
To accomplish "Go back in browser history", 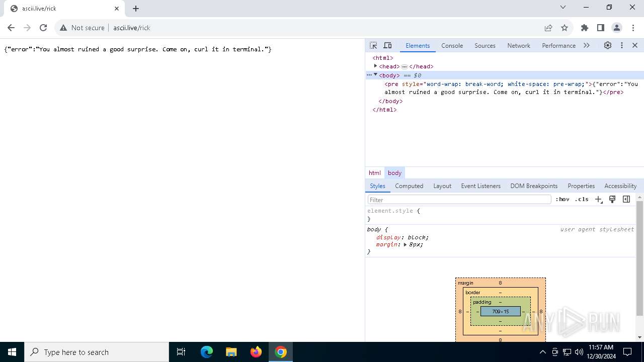I will pyautogui.click(x=11, y=28).
